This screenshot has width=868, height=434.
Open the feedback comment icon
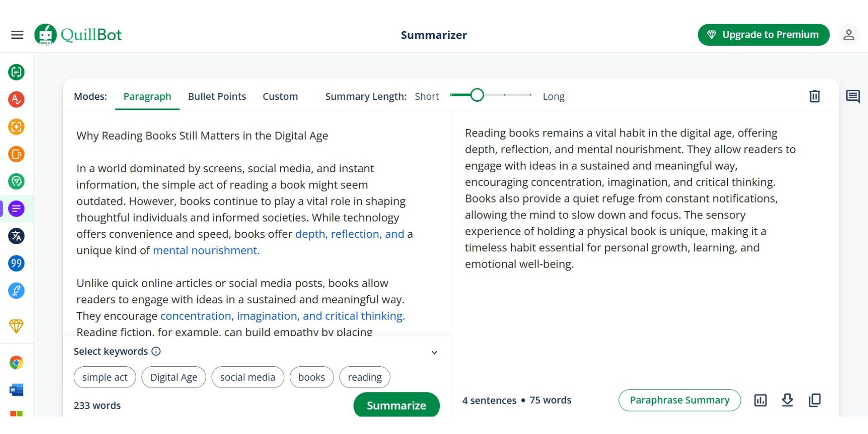click(853, 96)
